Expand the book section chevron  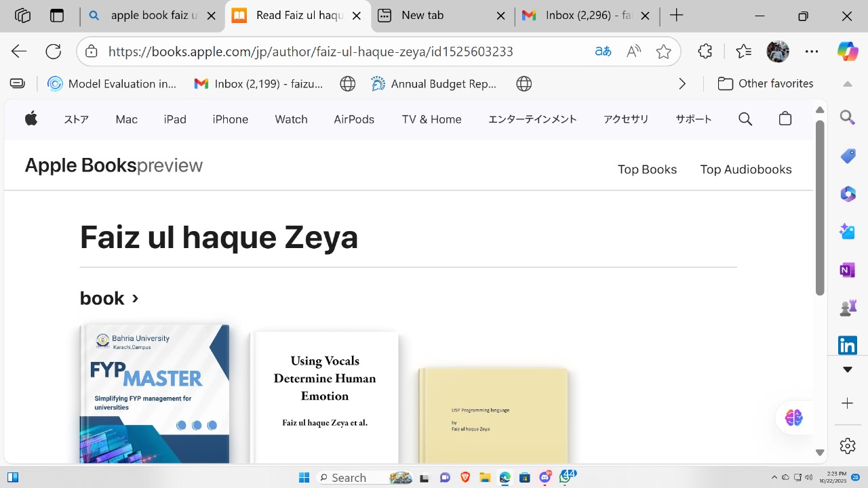click(x=135, y=298)
